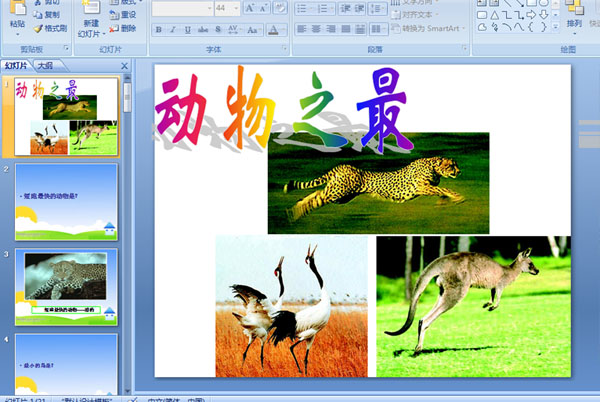Open character spacing (AV) dropdown
The width and height of the screenshot is (600, 402).
pyautogui.click(x=233, y=29)
